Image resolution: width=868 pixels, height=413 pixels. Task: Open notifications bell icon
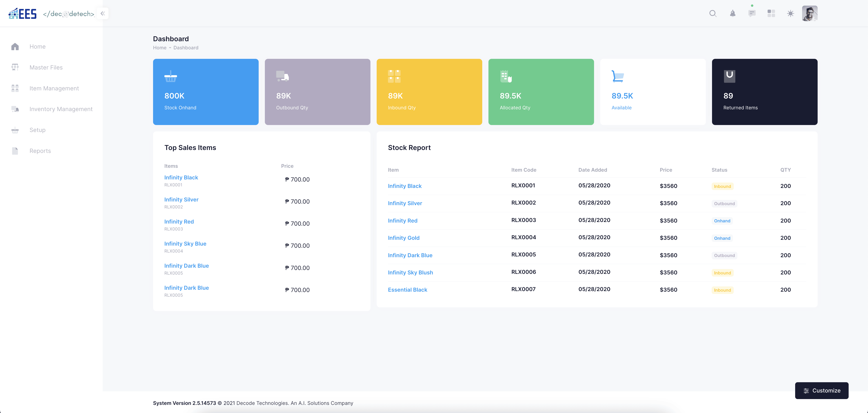pos(733,14)
